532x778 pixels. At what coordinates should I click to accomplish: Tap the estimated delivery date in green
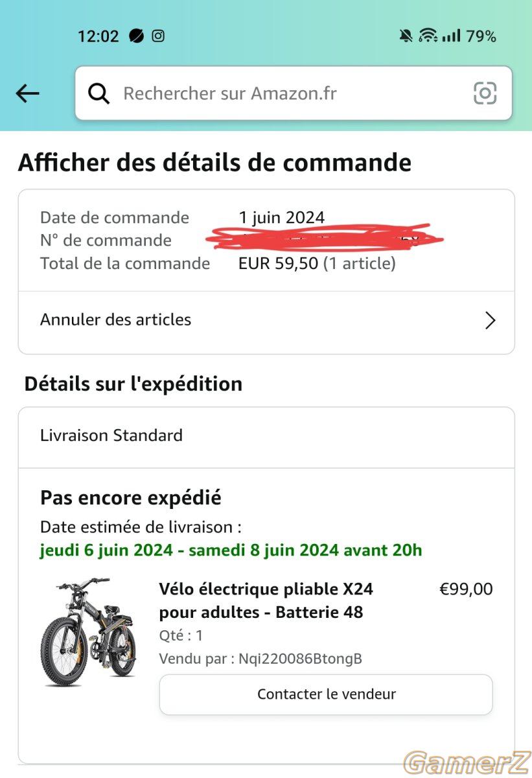231,550
